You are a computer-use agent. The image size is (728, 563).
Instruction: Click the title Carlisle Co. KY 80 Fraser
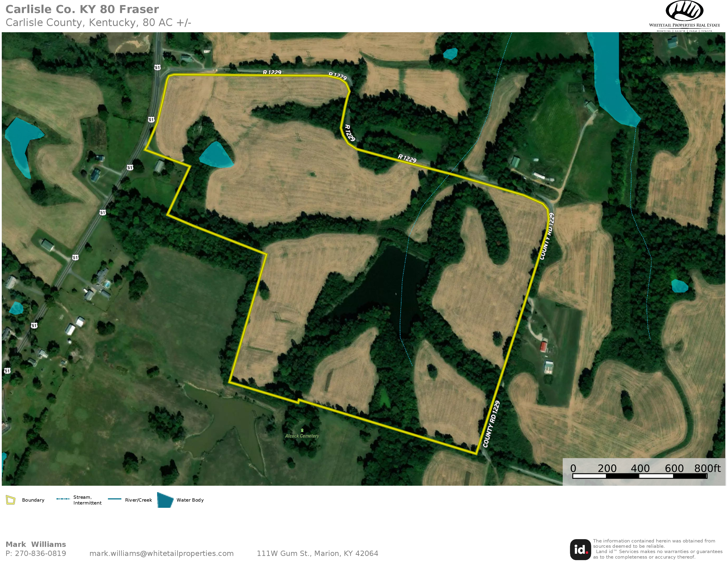tap(82, 9)
